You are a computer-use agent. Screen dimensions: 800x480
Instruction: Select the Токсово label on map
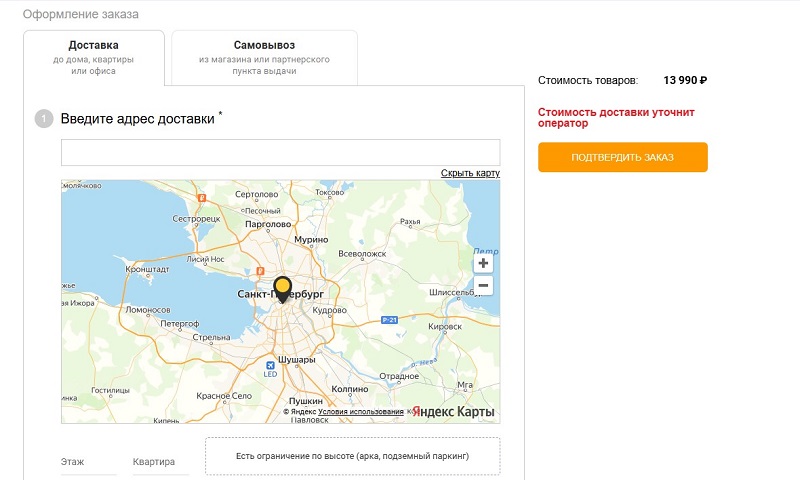click(x=330, y=192)
